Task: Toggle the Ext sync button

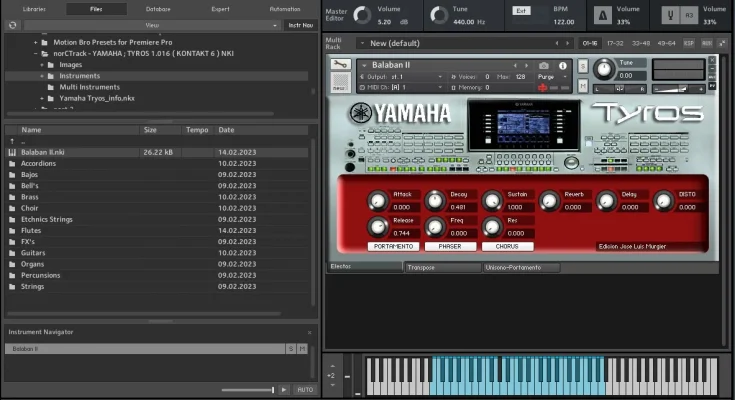Action: tap(521, 12)
